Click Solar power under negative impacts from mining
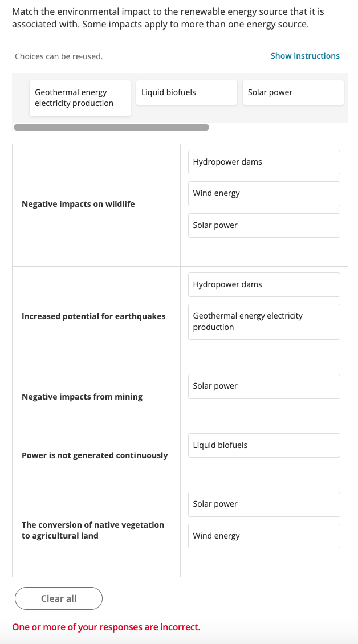 point(263,386)
